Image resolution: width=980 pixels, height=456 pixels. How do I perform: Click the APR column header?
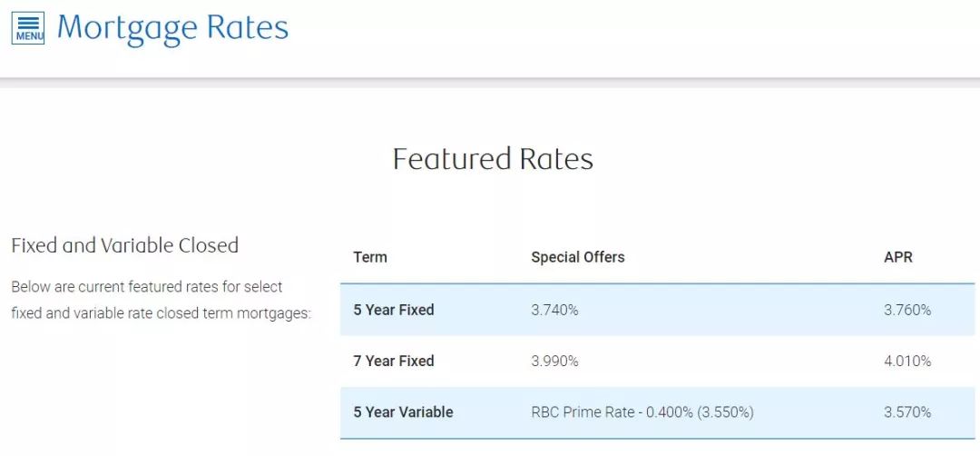point(898,257)
